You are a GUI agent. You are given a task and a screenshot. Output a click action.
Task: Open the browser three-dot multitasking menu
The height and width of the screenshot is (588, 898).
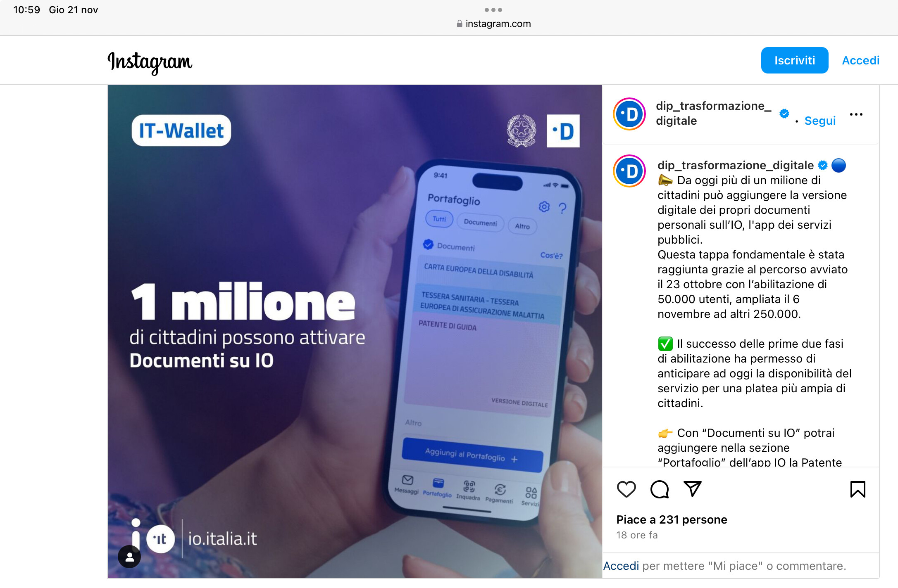(x=493, y=9)
